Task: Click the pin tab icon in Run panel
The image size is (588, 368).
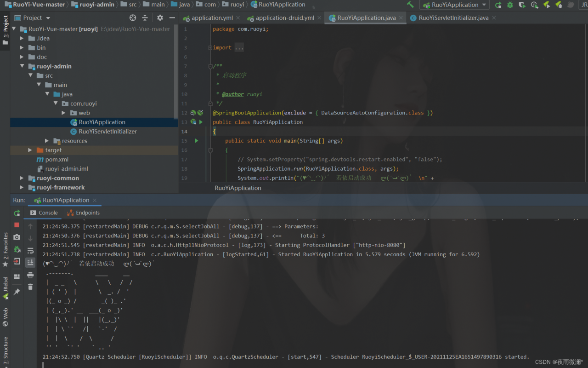Action: click(x=17, y=292)
